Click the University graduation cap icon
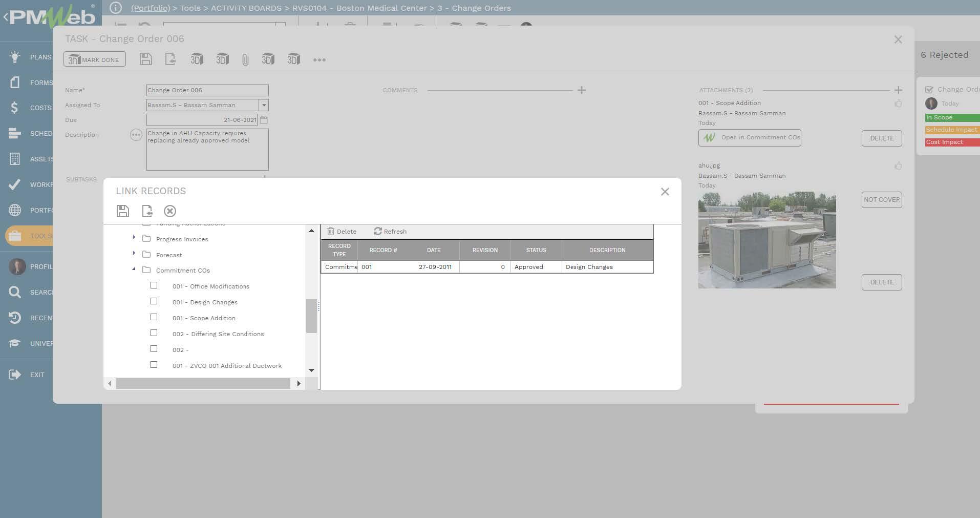The width and height of the screenshot is (980, 518). (x=15, y=343)
